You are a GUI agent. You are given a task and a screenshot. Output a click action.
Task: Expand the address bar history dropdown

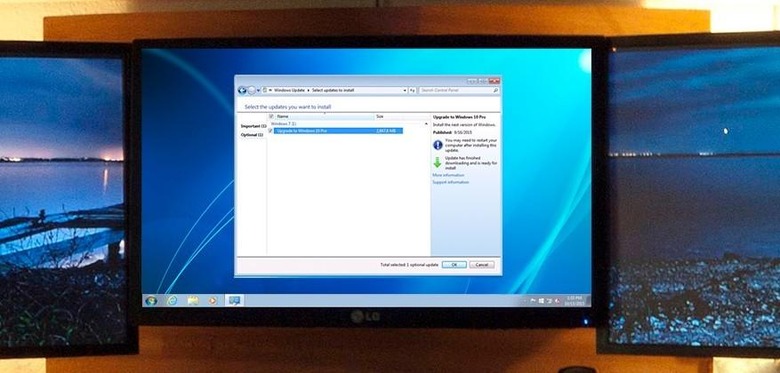(404, 91)
